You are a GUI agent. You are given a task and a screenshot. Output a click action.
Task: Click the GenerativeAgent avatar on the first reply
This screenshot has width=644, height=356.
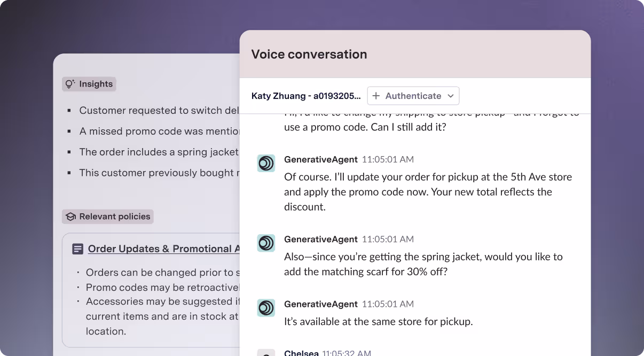tap(266, 163)
